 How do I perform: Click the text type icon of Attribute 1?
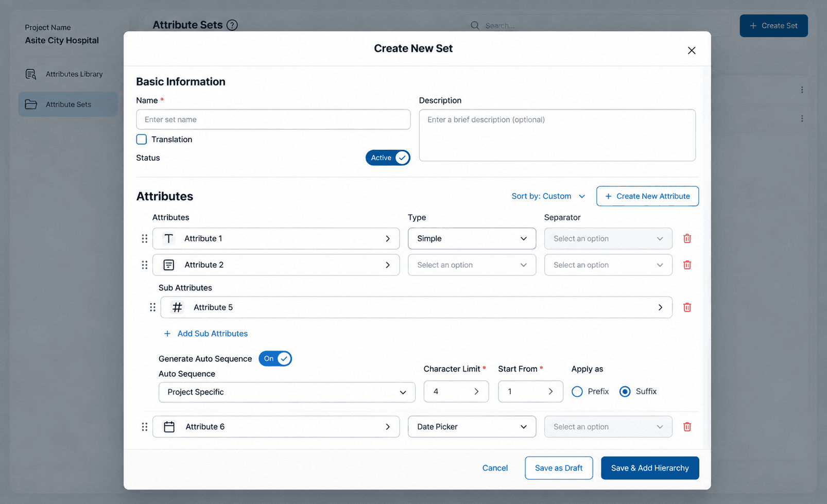[168, 238]
